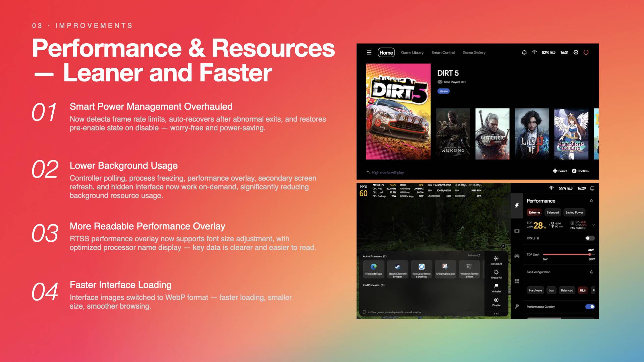
Task: Set fan configuration to Balanced
Action: coord(567,290)
